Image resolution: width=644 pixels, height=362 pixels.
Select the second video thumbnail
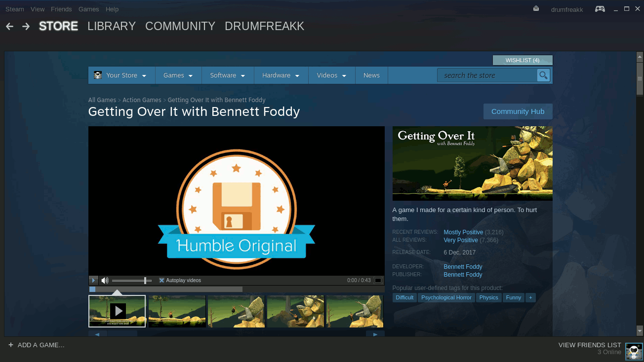click(x=177, y=311)
